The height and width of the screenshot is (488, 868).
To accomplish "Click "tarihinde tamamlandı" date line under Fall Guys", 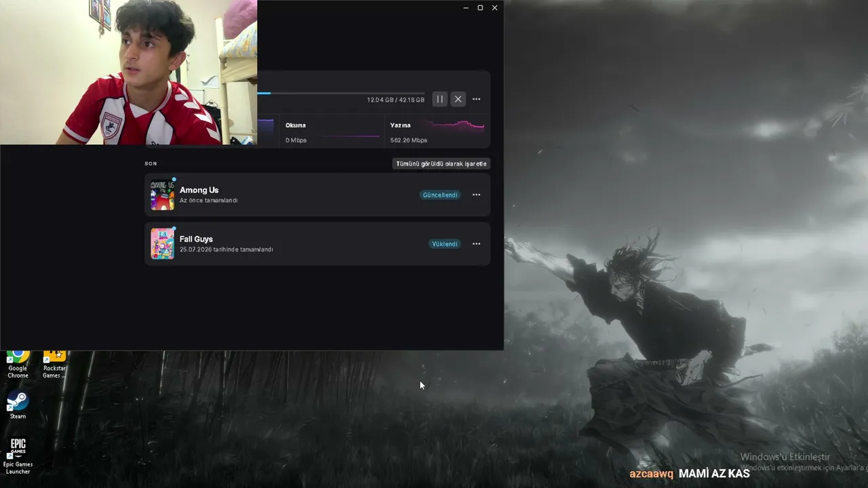I will pyautogui.click(x=226, y=249).
